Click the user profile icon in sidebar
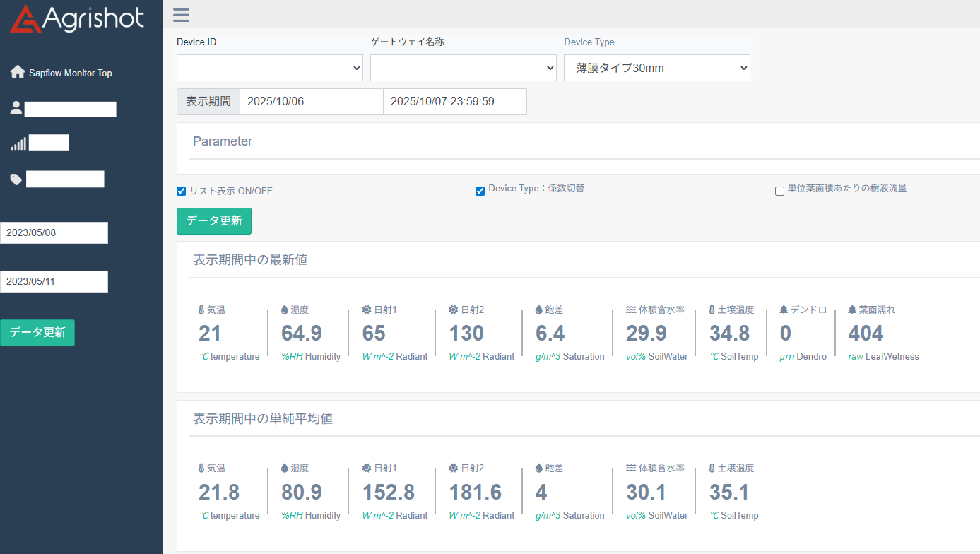 coord(16,108)
